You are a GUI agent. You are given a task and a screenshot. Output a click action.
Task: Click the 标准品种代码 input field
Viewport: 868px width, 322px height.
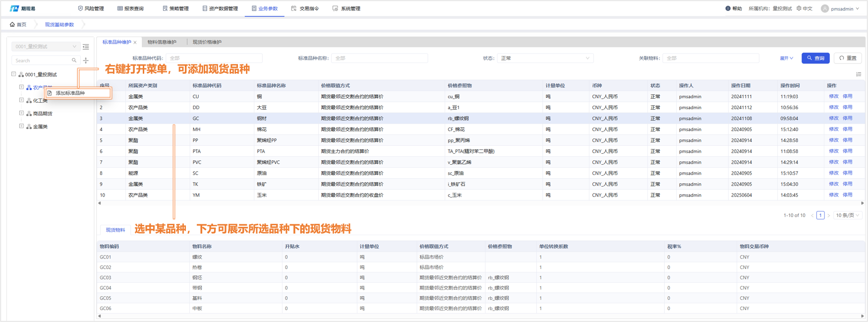click(214, 58)
